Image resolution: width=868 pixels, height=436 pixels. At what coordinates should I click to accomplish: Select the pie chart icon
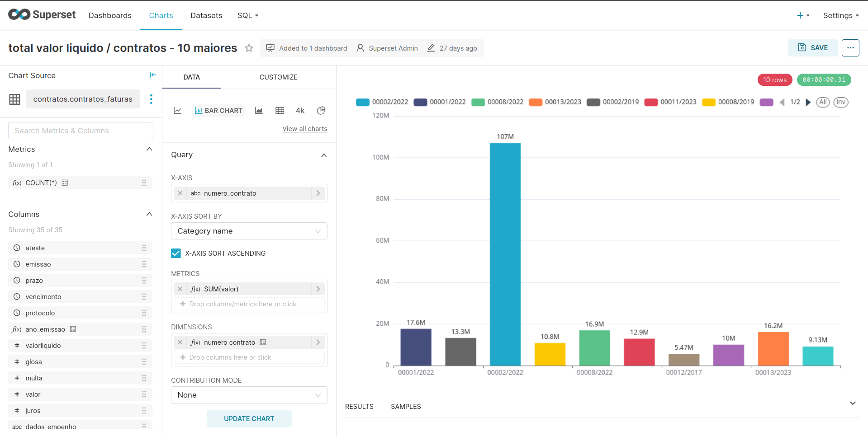point(321,111)
